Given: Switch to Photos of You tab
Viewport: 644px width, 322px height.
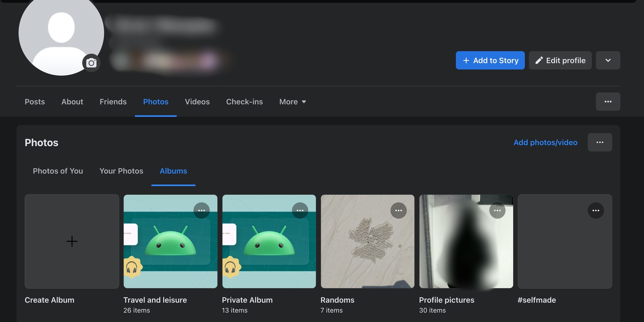Looking at the screenshot, I should tap(58, 171).
